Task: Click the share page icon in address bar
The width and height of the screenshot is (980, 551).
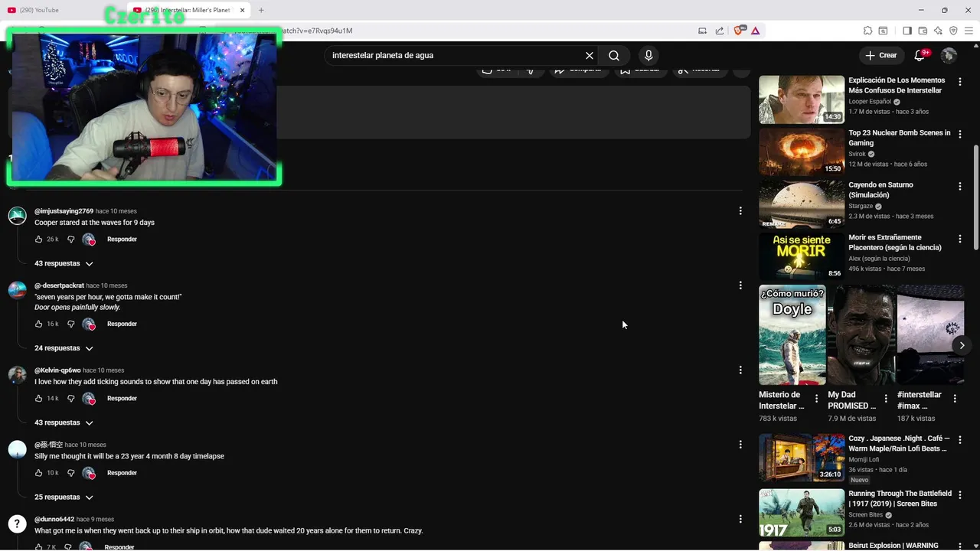Action: tap(720, 31)
